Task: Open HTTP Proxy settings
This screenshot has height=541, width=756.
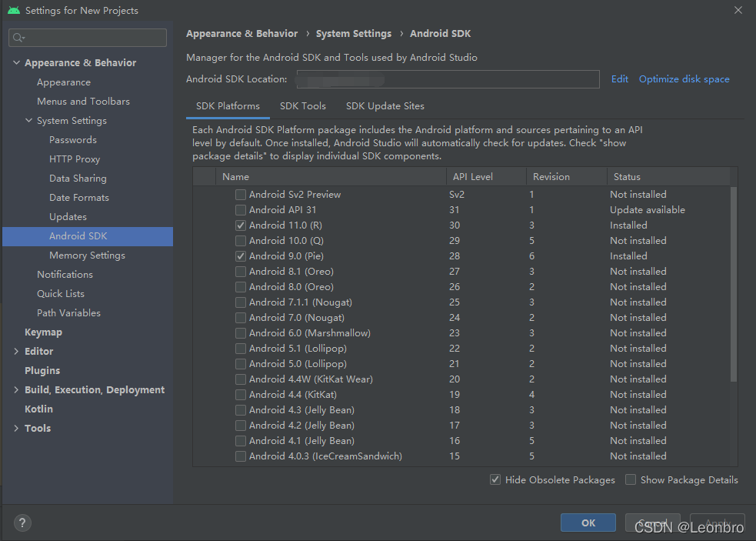Action: click(75, 159)
